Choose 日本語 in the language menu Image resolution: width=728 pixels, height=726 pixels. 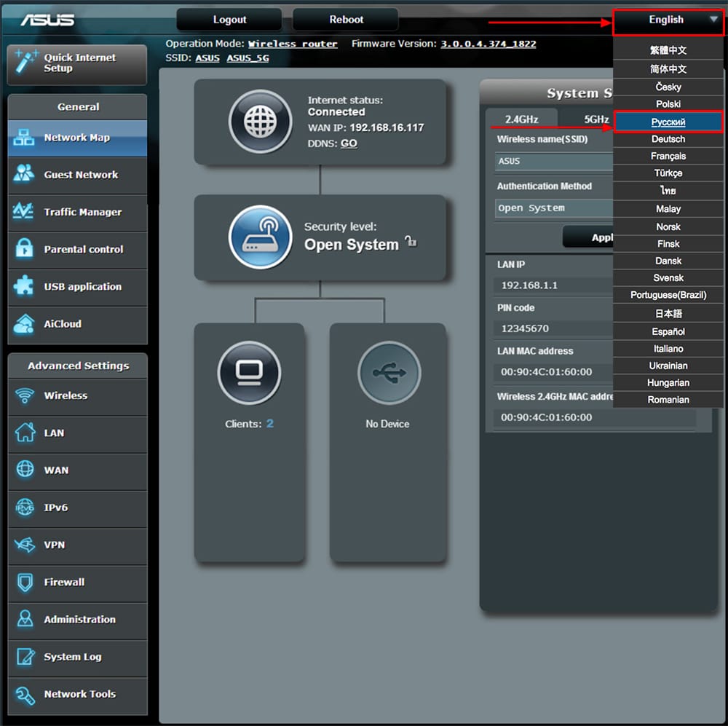tap(668, 314)
